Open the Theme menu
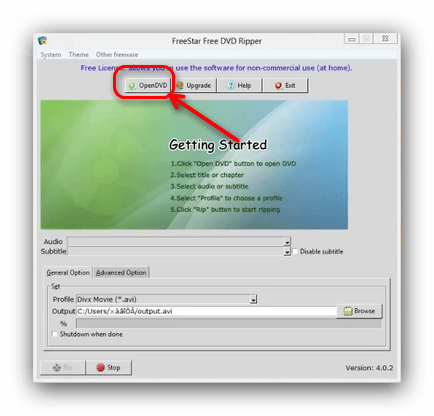The width and height of the screenshot is (434, 416). [79, 55]
